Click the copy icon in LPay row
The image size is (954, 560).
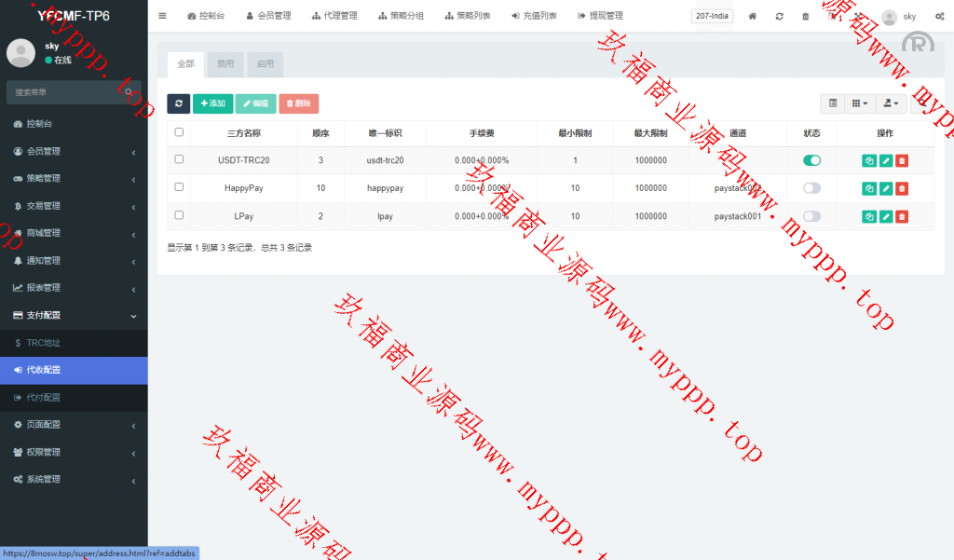point(869,217)
